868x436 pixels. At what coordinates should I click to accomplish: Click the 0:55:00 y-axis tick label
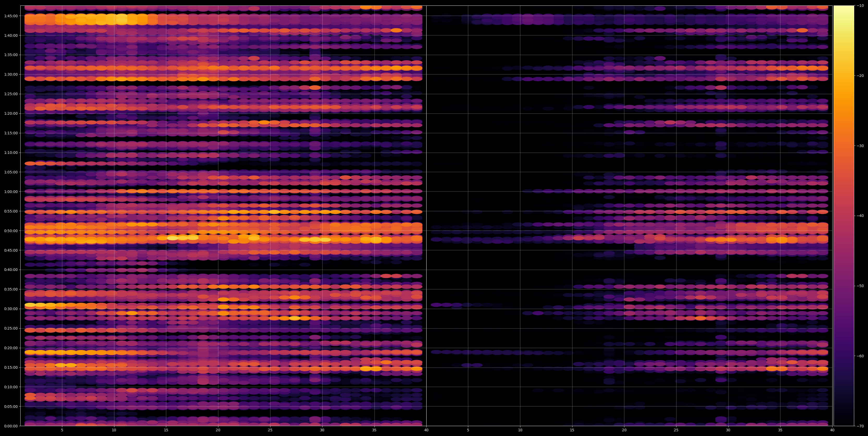[10, 211]
